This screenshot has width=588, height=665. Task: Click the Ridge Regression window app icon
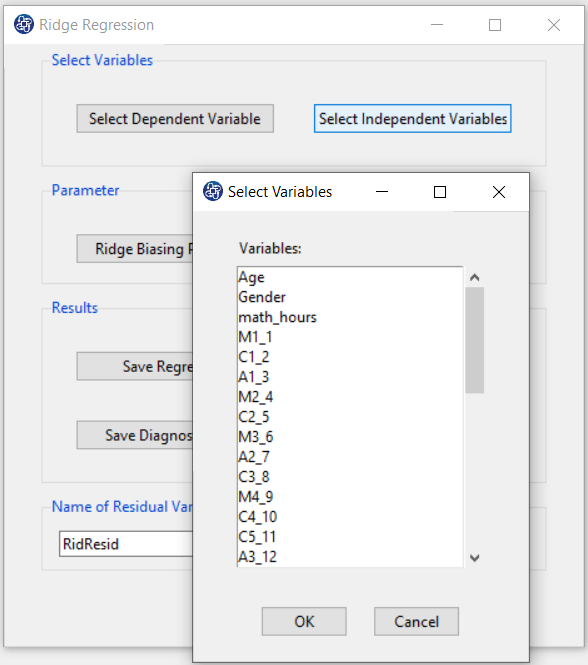(x=24, y=24)
